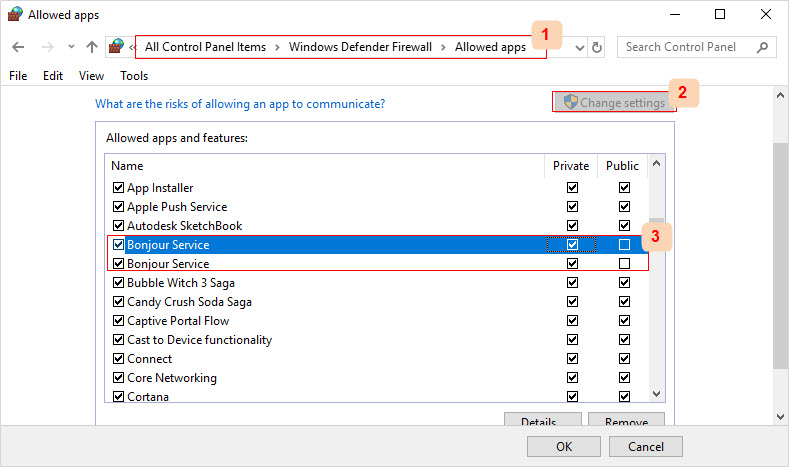Select Cast to Device functionality row

coord(377,340)
